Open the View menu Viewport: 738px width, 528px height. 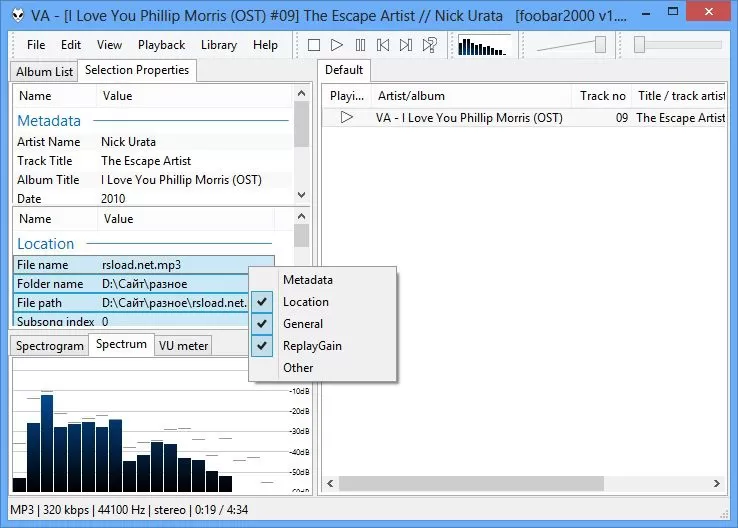point(109,45)
